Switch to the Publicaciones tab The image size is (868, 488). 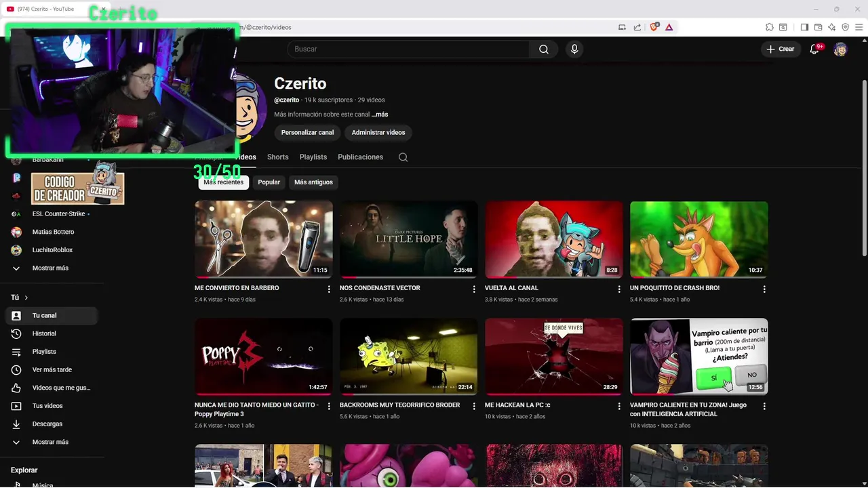[x=360, y=157]
